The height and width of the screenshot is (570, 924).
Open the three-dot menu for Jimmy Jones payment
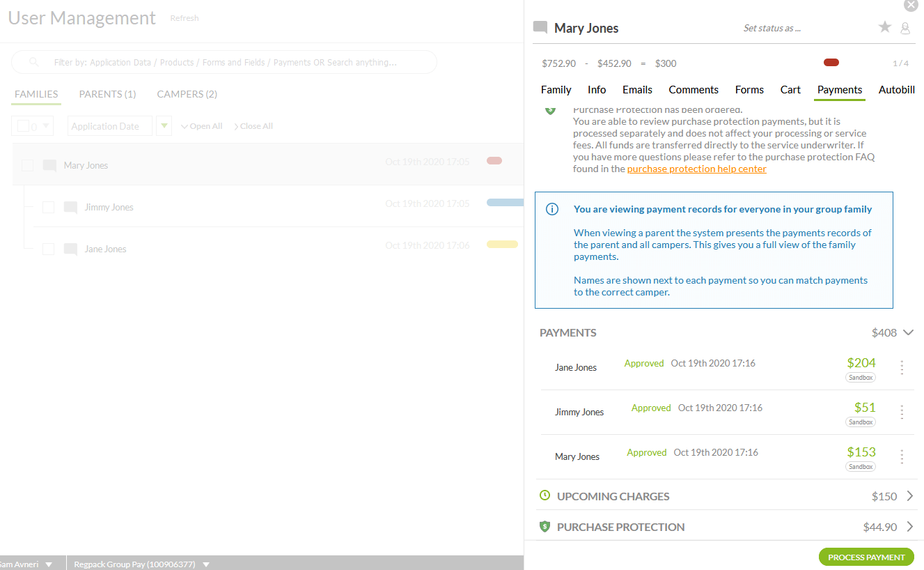[902, 412]
